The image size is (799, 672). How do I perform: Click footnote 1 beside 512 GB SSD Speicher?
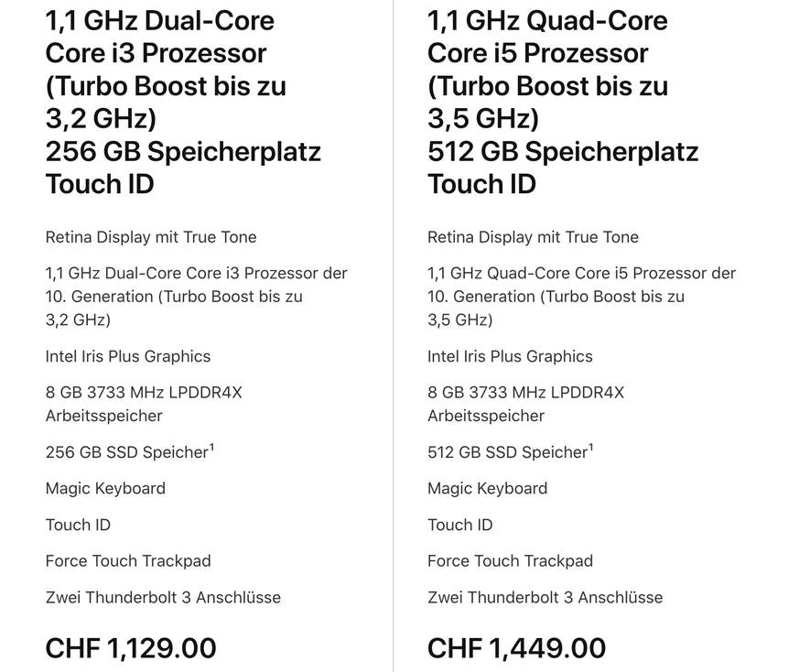point(591,447)
